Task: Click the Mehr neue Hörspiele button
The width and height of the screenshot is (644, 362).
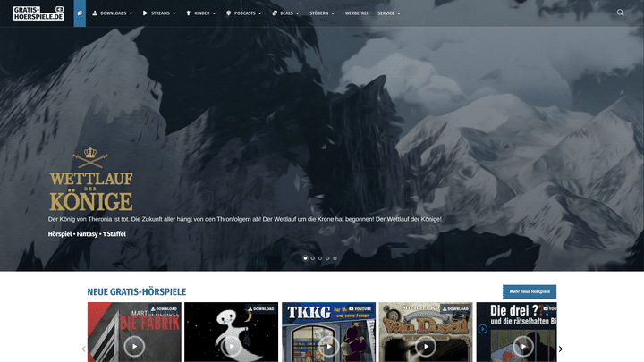Action: (x=529, y=291)
